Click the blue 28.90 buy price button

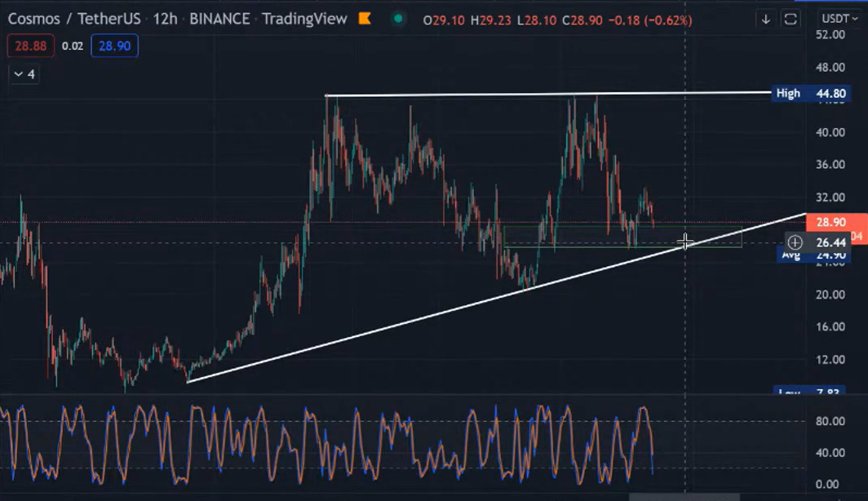(114, 47)
